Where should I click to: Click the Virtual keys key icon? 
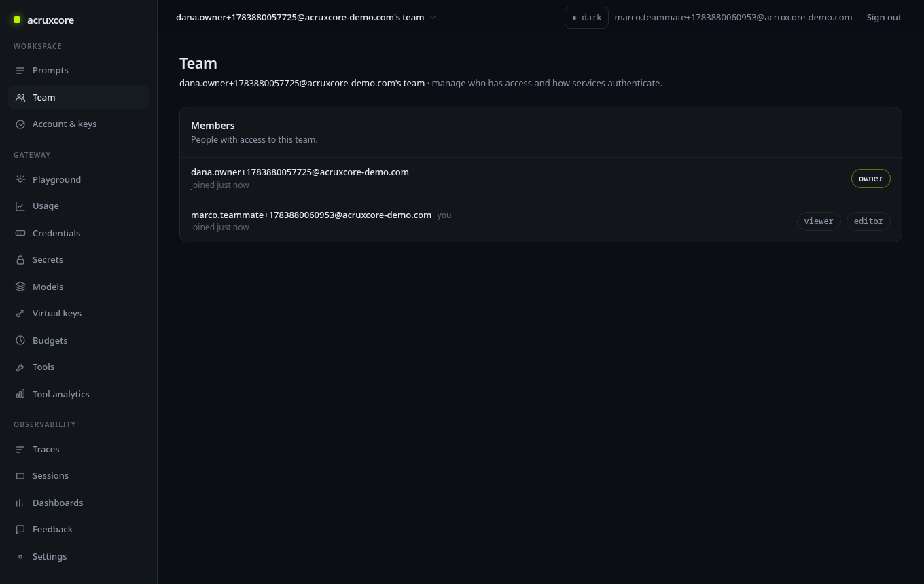tap(20, 314)
